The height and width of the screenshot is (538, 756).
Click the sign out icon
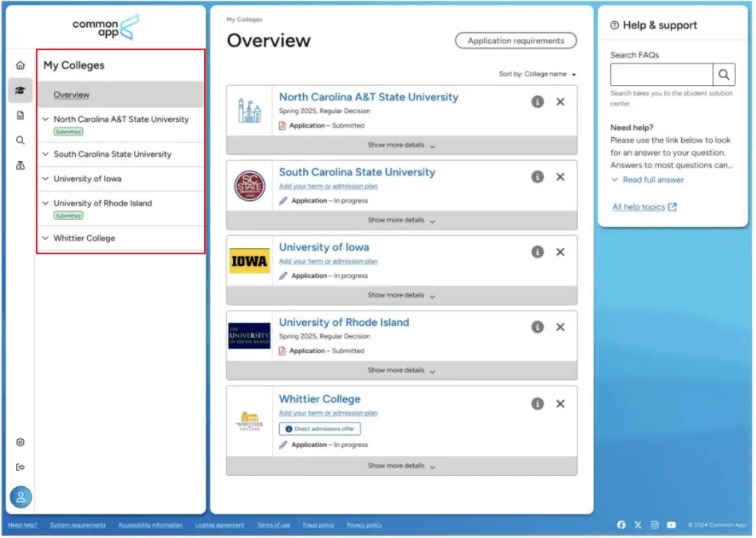(x=20, y=468)
